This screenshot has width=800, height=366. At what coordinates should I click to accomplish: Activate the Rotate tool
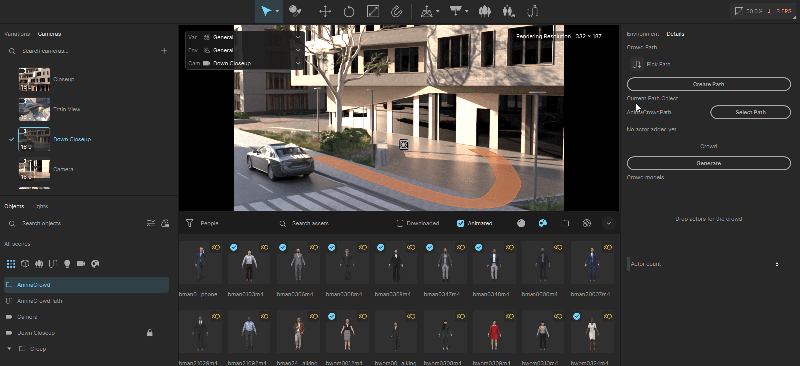pos(349,11)
